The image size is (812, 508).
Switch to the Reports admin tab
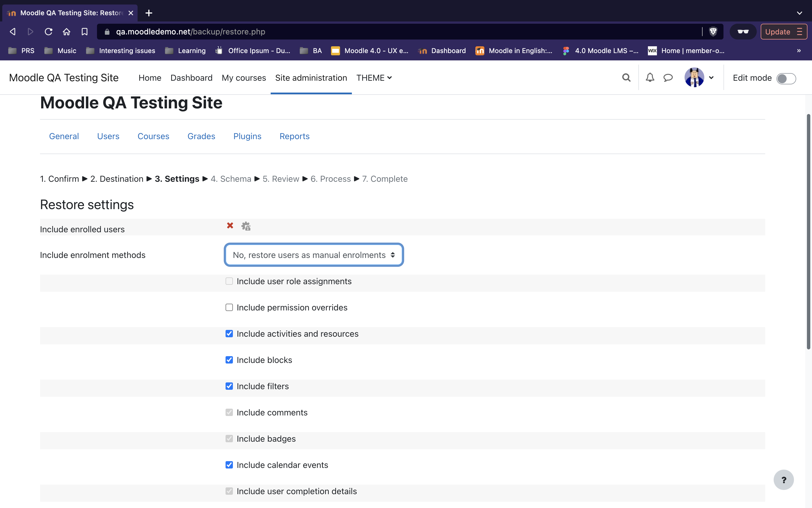click(295, 136)
